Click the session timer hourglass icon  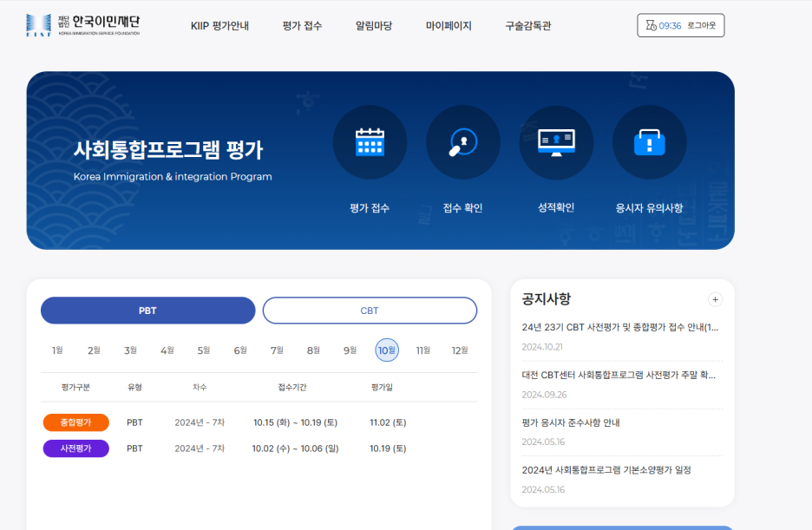[x=651, y=25]
